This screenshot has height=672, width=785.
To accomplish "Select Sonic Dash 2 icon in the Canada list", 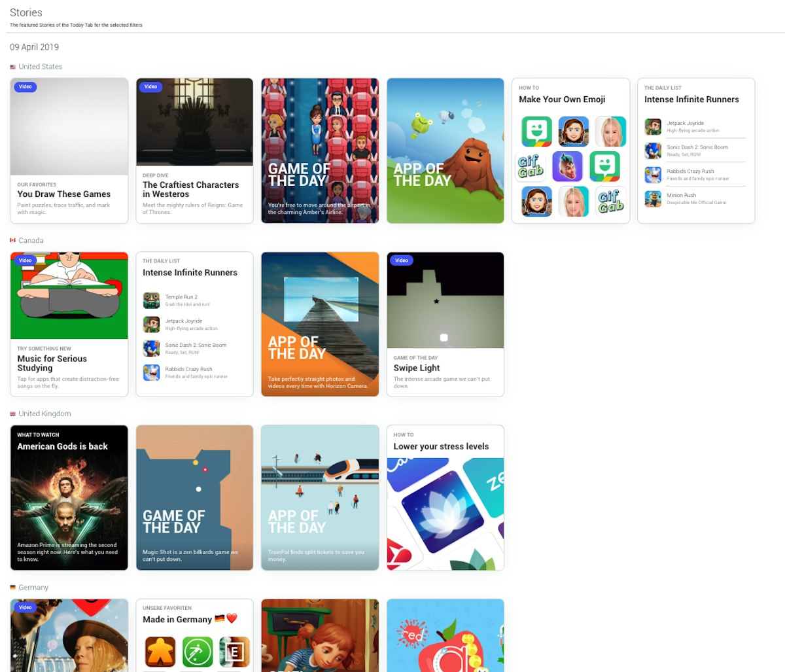I will point(151,348).
